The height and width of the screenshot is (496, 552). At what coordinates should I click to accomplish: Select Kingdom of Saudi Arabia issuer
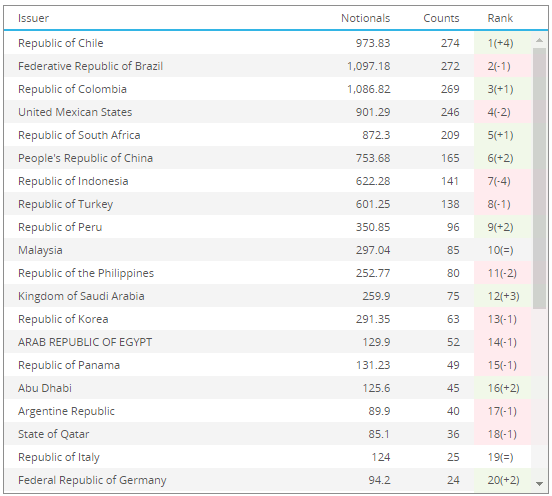pos(81,296)
